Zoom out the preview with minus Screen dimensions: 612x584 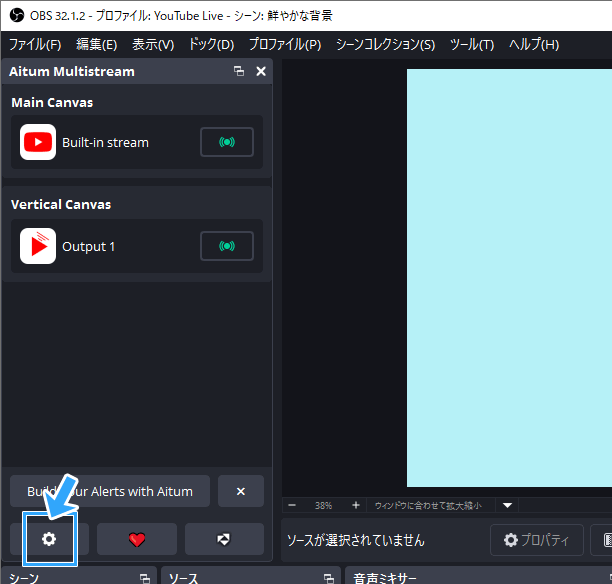coord(292,506)
